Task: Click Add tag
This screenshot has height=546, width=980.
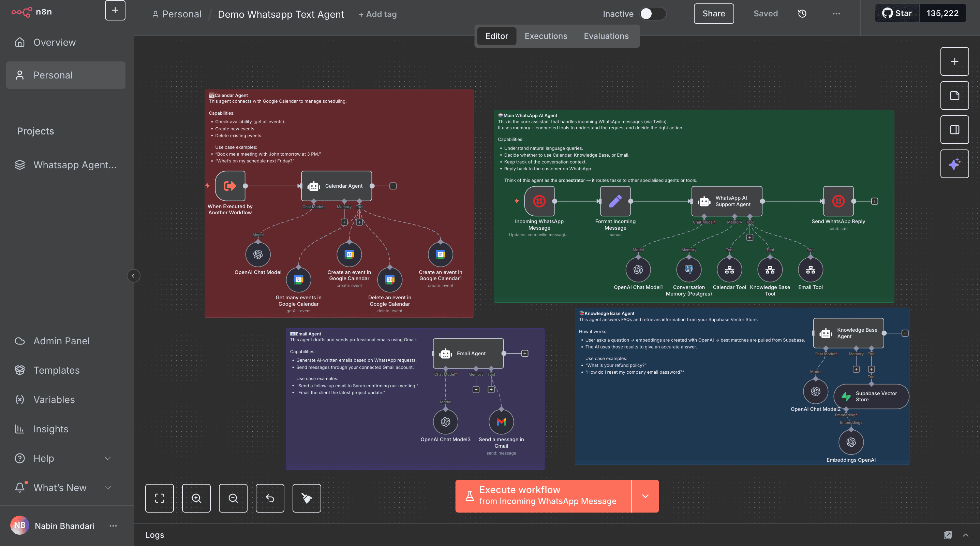Action: (377, 14)
